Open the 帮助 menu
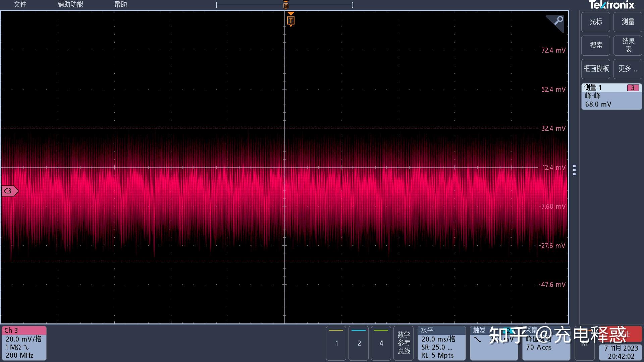Viewport: 644px width, 362px height. [x=120, y=4]
